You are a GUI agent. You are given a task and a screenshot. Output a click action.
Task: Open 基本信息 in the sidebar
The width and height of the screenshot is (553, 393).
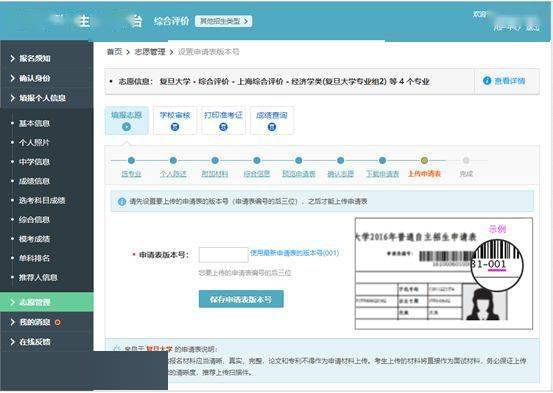point(34,123)
